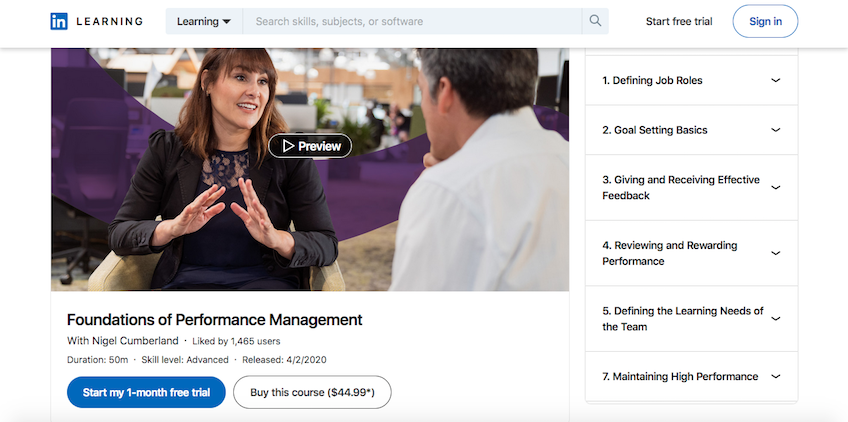Open the Learning dropdown menu
Viewport: 848px width, 422px height.
[204, 21]
